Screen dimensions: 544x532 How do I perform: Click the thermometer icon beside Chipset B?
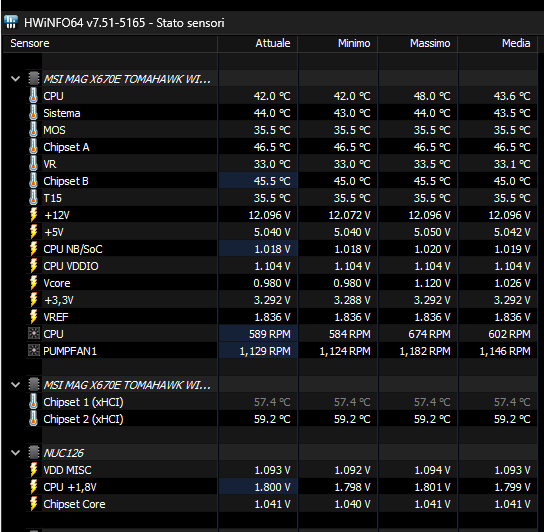click(x=33, y=181)
